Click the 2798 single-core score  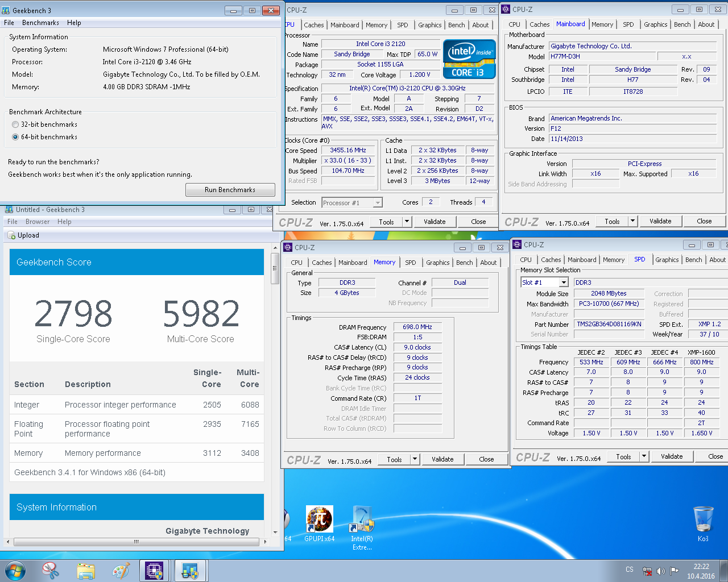coord(73,314)
